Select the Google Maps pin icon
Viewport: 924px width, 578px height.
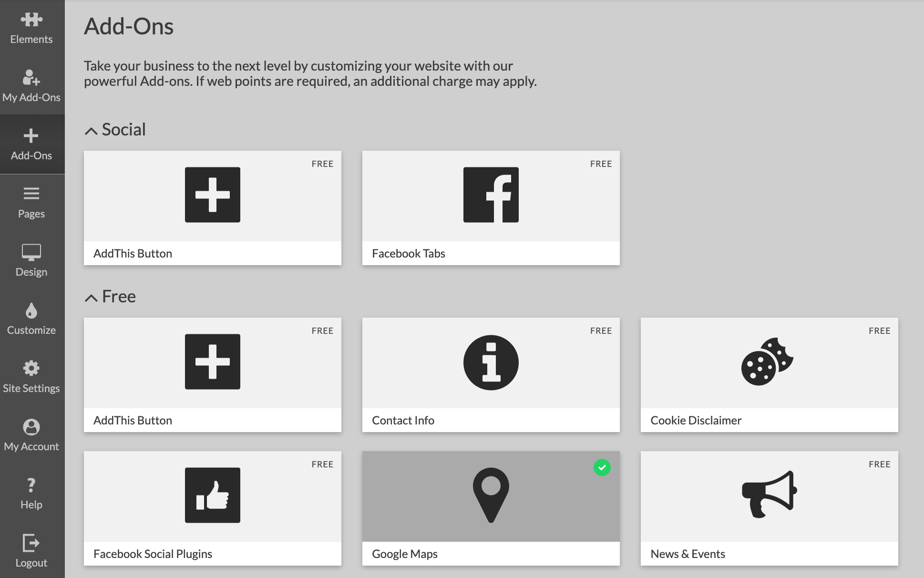[x=491, y=495]
